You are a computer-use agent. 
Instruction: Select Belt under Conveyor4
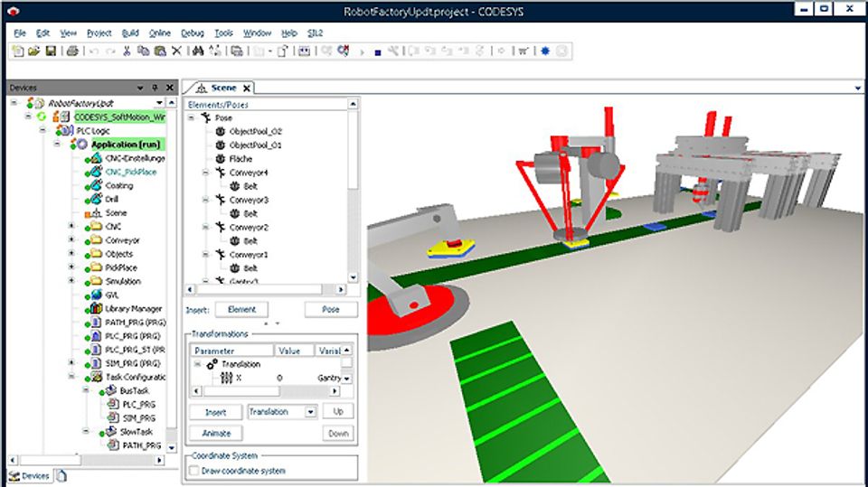[250, 186]
